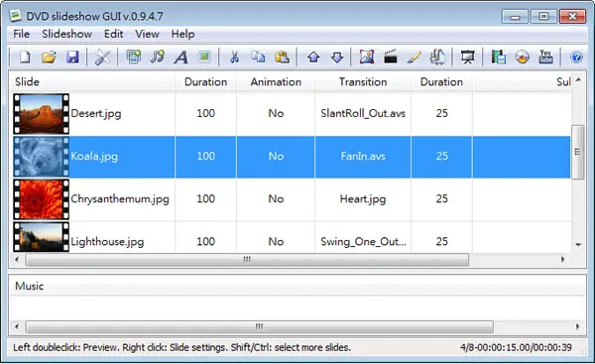
Task: Move the slide up with the up arrow icon
Action: (313, 58)
